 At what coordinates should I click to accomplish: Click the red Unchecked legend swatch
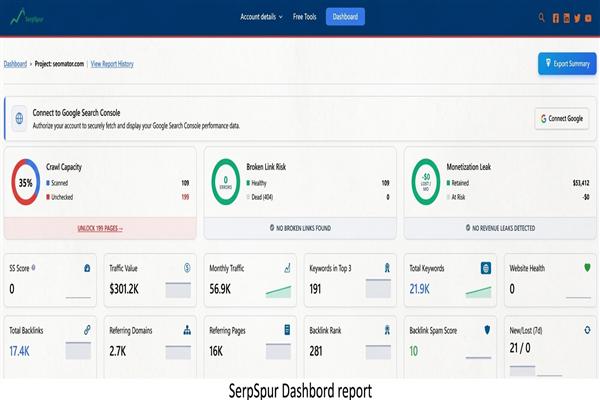tap(48, 197)
